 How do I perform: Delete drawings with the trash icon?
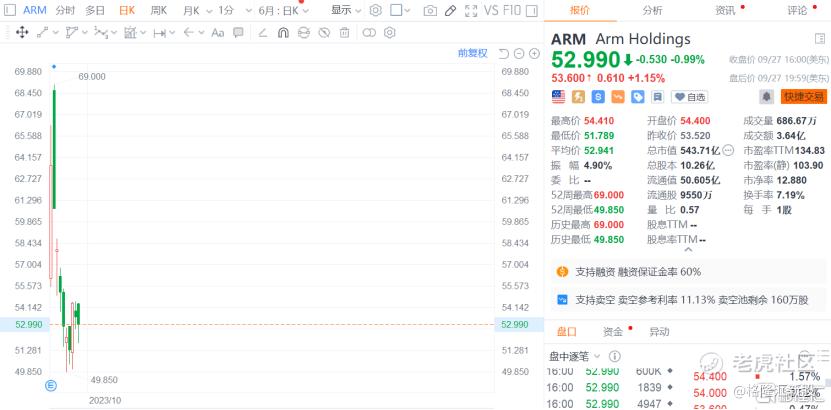(345, 33)
